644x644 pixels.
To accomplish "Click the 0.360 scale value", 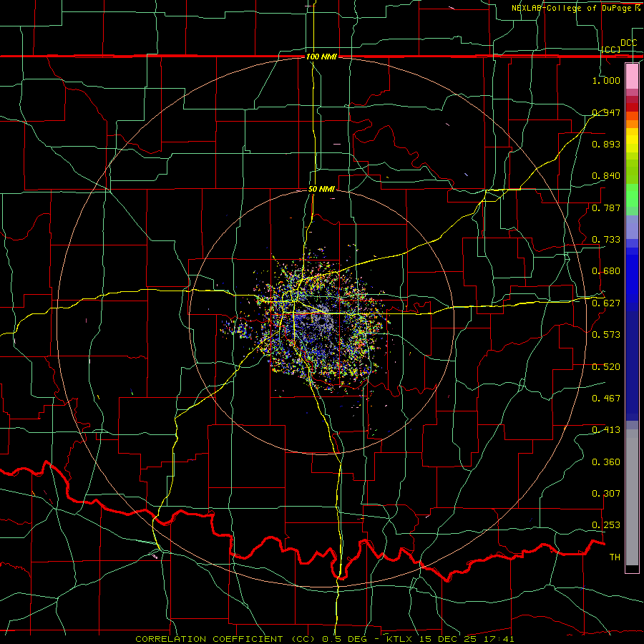I will tap(606, 462).
